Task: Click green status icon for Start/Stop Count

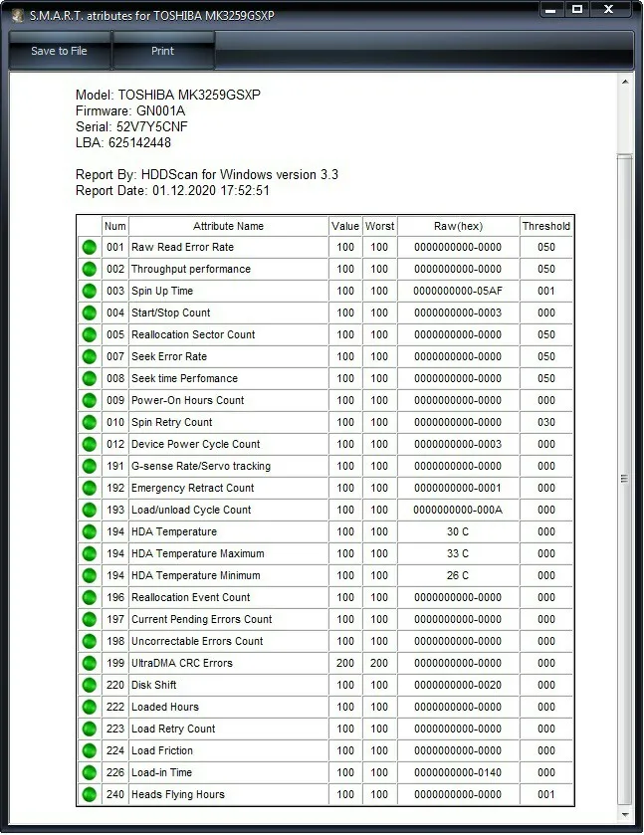Action: (x=90, y=313)
